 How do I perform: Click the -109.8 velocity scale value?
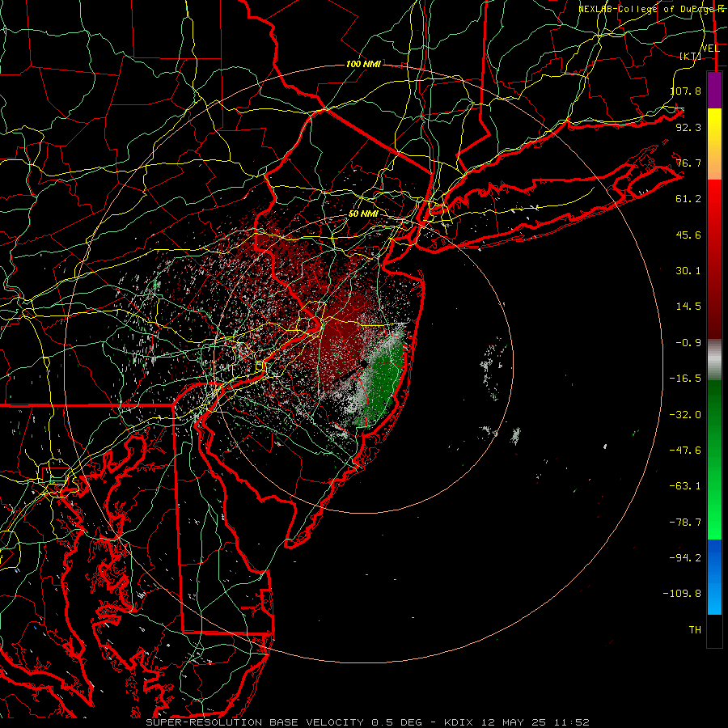pos(682,594)
